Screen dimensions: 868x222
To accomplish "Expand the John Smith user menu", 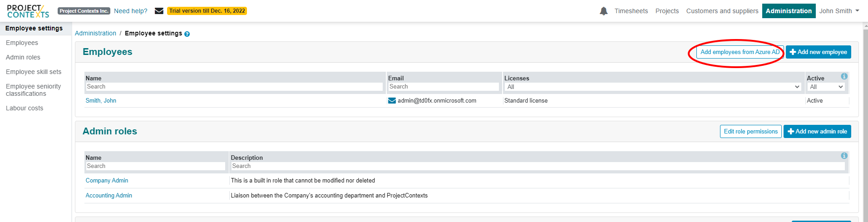I will point(839,11).
